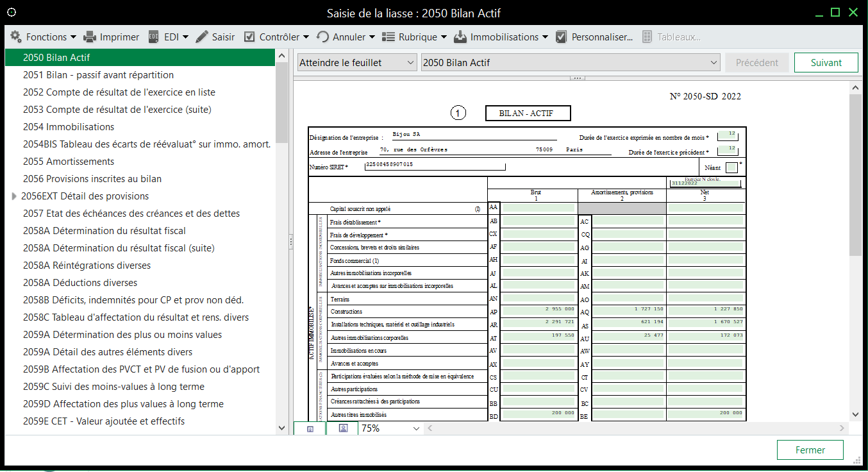Open Personnaliser... from the toolbar
Viewport: 868px width, 472px height.
click(594, 37)
